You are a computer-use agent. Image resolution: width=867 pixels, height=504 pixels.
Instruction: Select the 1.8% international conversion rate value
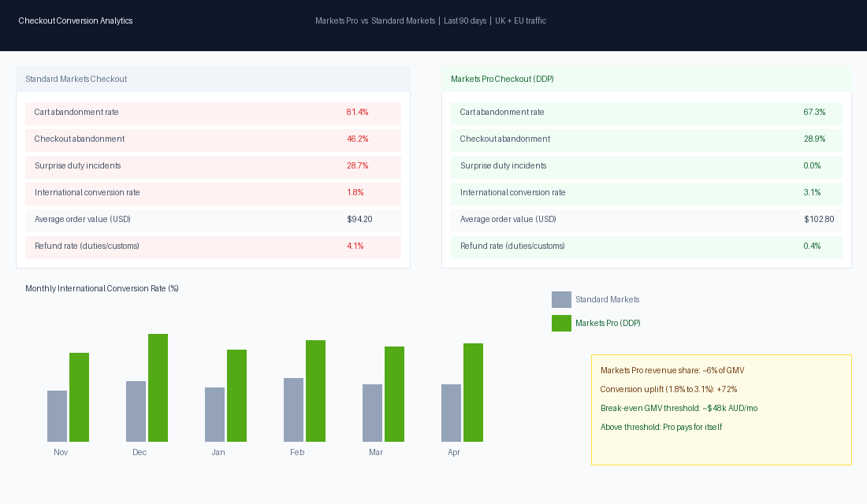click(x=355, y=192)
